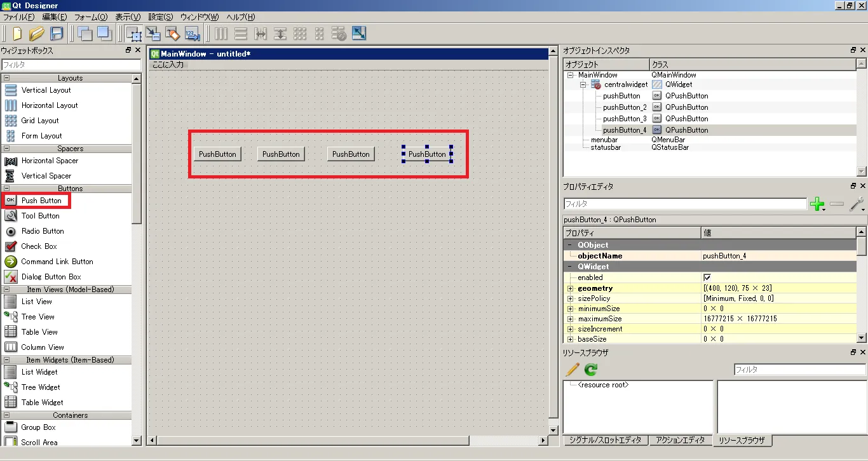Select Radio Button in widget box
This screenshot has height=461, width=868.
[x=43, y=231]
